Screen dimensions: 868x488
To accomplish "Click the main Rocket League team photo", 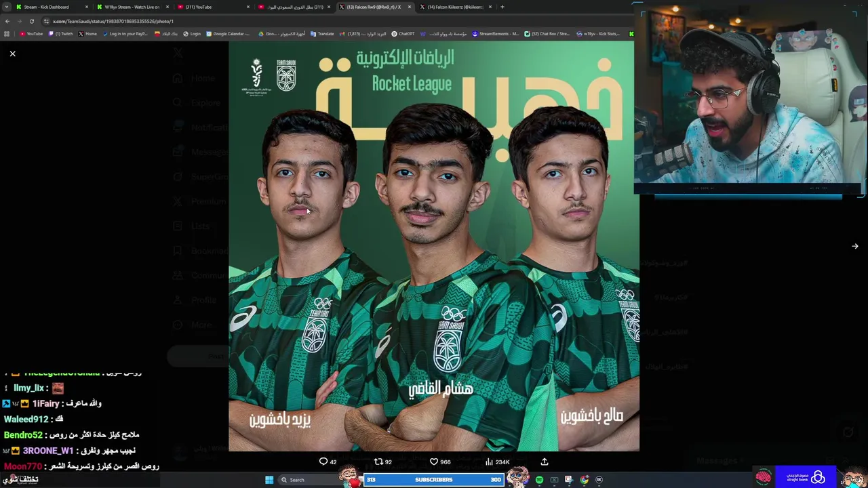I will tap(434, 247).
